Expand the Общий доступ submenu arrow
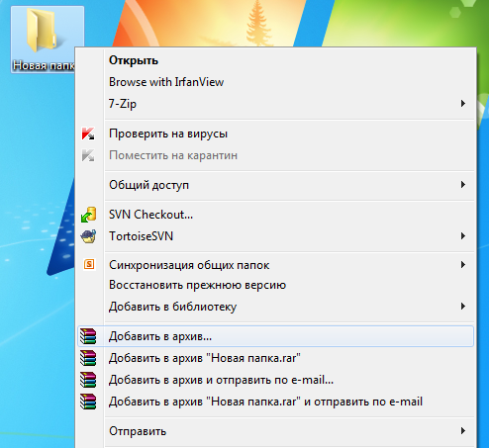This screenshot has width=489, height=448. [463, 185]
